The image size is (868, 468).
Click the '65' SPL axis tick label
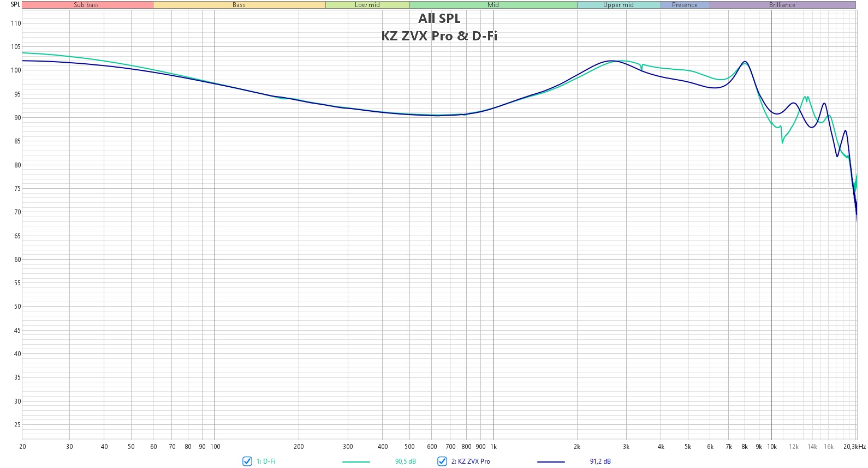coord(17,236)
